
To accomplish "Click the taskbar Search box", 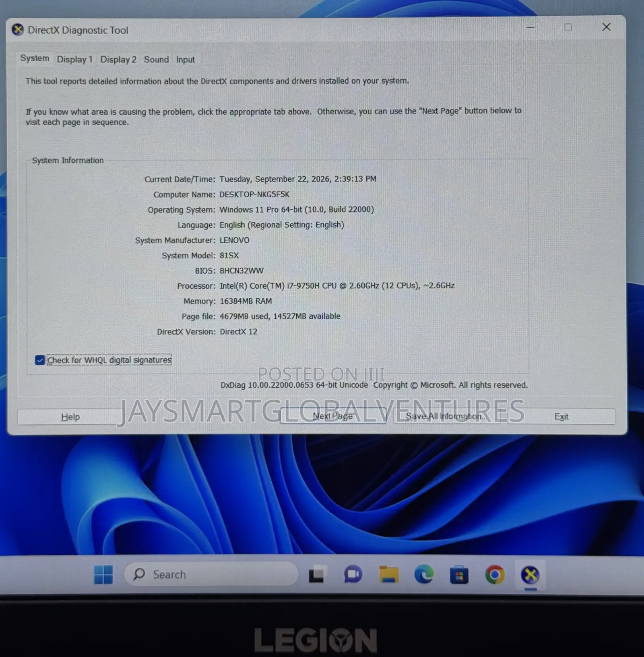I will [211, 574].
